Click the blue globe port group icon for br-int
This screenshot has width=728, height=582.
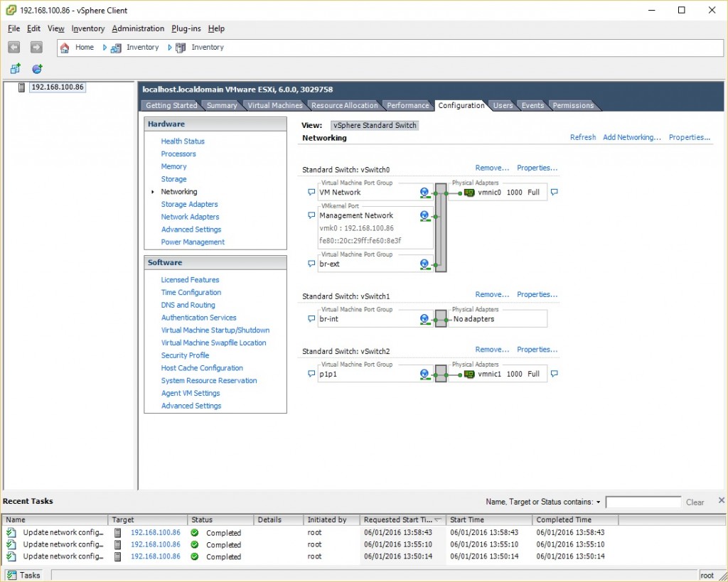click(x=424, y=318)
